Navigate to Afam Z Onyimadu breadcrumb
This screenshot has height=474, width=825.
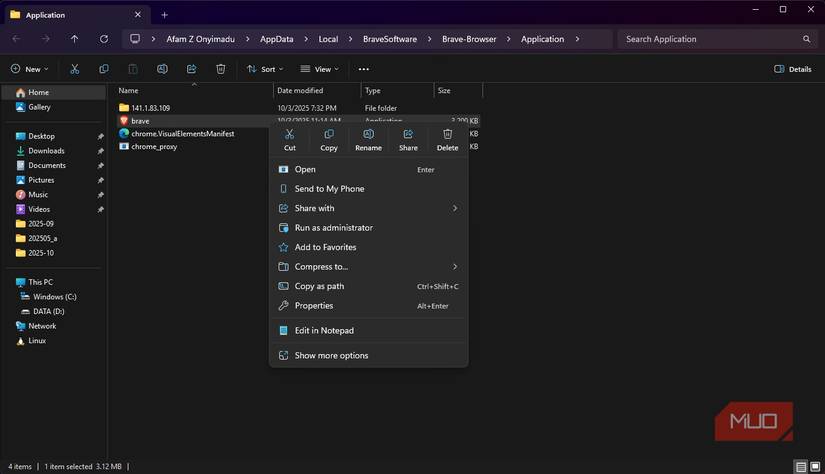[x=200, y=39]
